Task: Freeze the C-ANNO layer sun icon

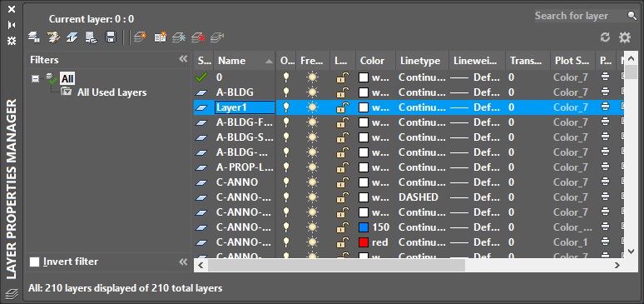Action: coord(313,182)
